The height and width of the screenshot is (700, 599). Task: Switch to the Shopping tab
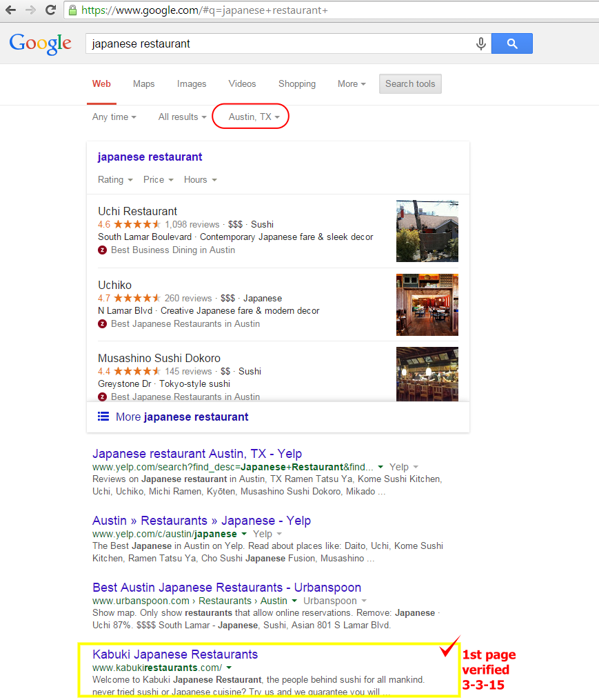click(297, 83)
